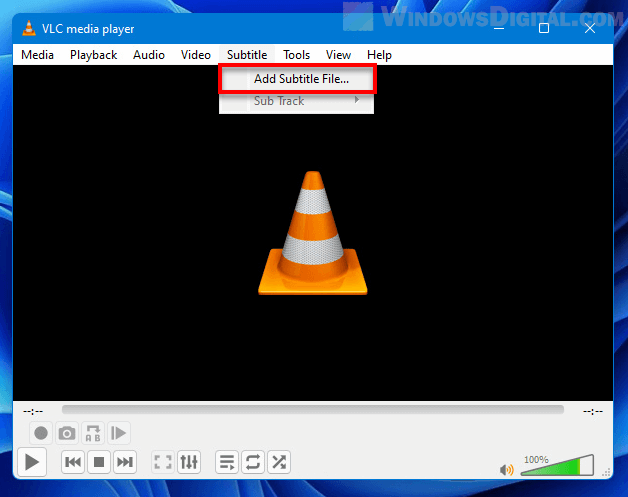Start playback with the Play button
This screenshot has height=497, width=628.
point(32,462)
